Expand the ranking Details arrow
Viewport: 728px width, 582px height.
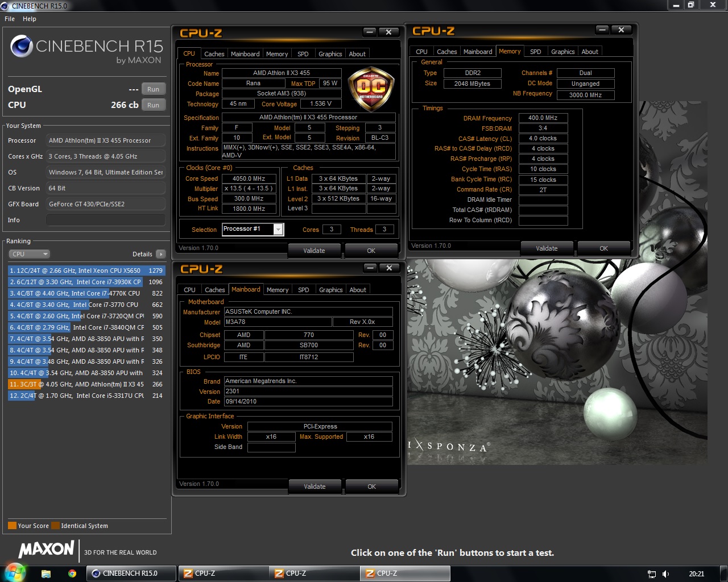click(x=160, y=254)
